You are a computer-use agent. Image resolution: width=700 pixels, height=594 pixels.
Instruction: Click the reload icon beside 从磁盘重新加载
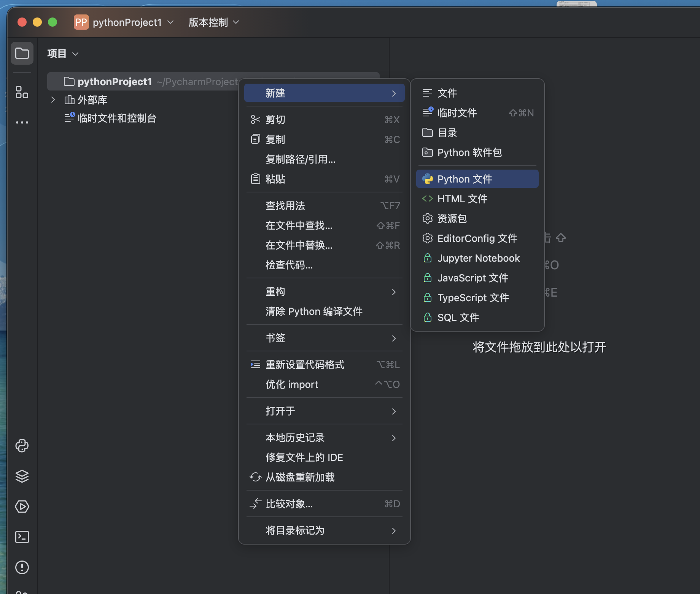(x=256, y=477)
